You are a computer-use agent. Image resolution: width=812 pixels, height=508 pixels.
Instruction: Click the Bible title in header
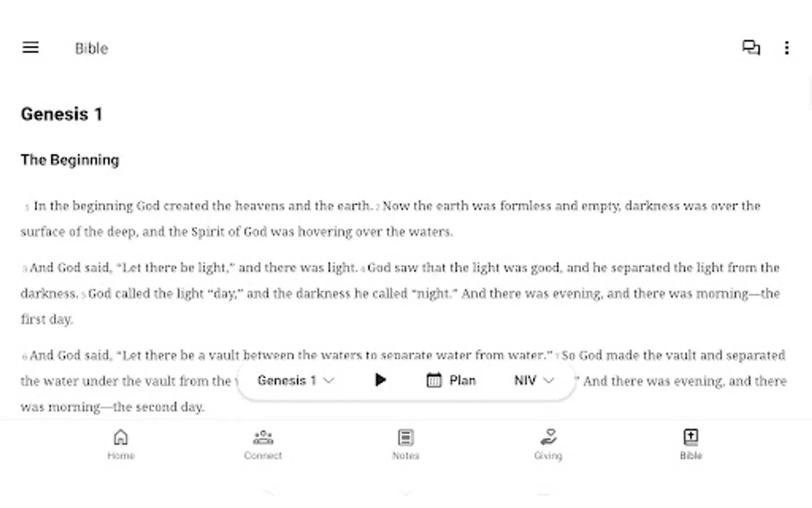coord(91,49)
